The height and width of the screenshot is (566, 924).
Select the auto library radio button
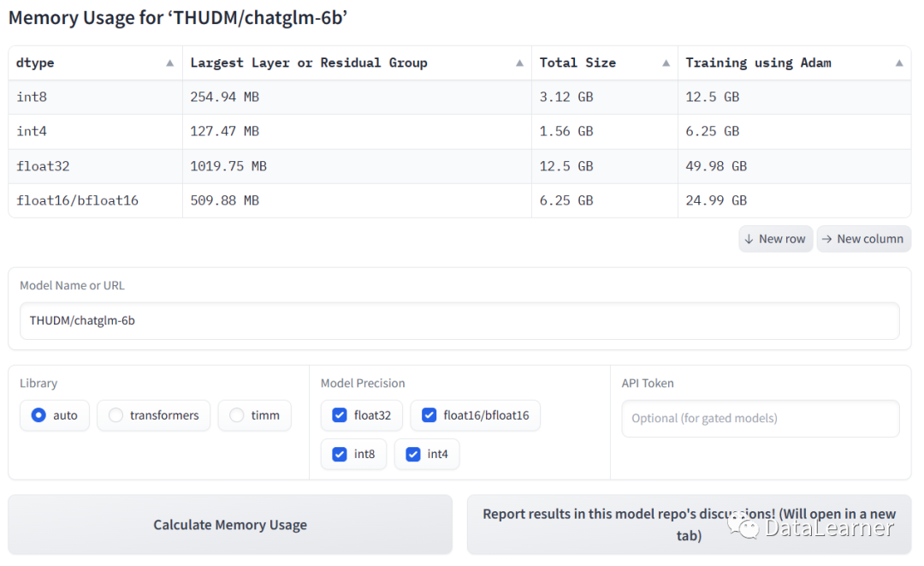[38, 415]
